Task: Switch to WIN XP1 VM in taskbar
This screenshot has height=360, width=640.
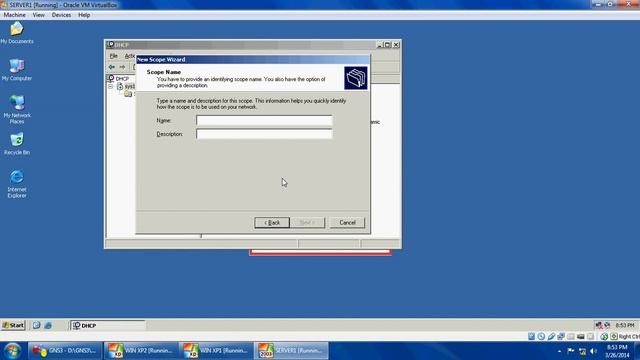Action: click(216, 351)
